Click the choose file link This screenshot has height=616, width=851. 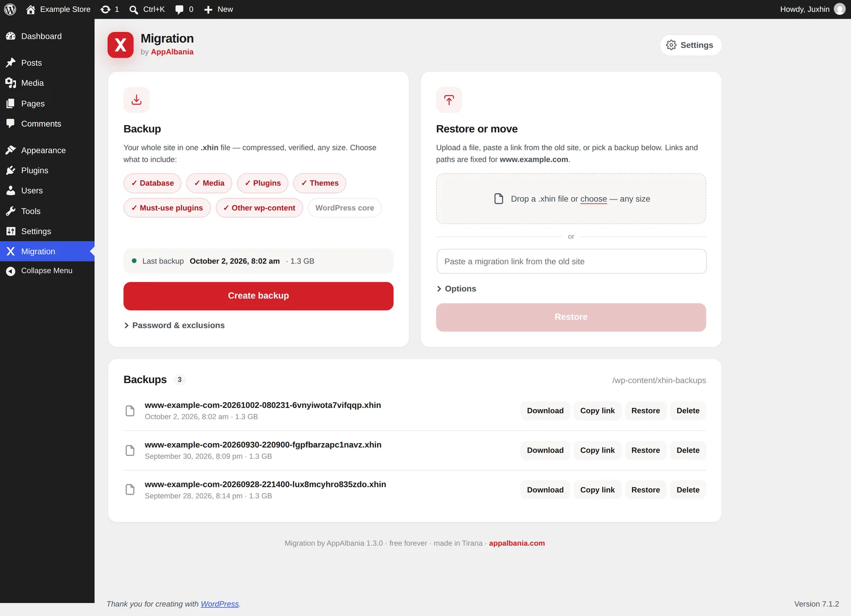pyautogui.click(x=594, y=199)
